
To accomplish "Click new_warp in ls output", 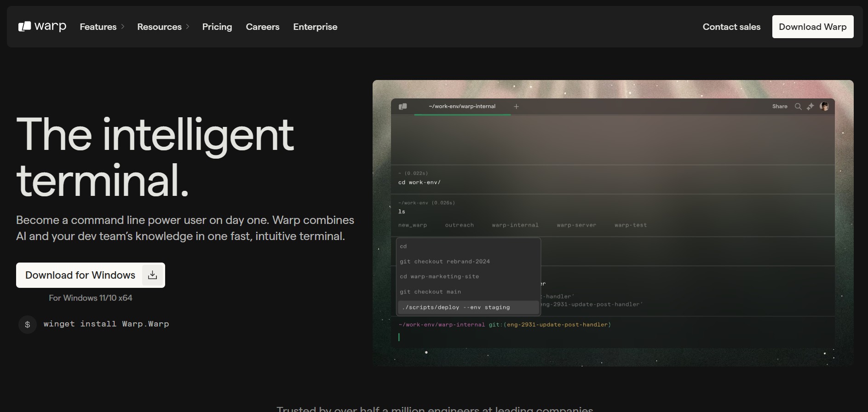I will click(x=413, y=225).
